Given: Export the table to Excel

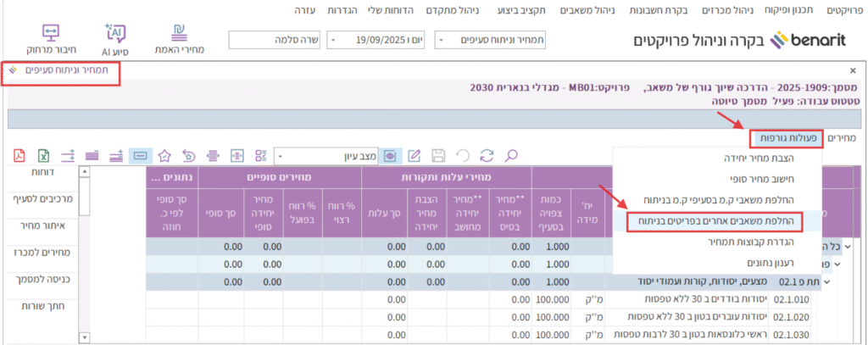Looking at the screenshot, I should 43,156.
